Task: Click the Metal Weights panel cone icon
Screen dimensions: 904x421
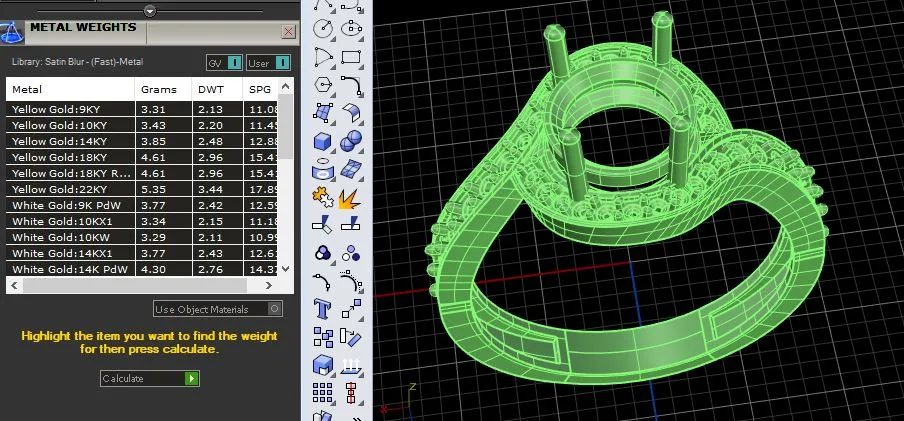Action: tap(10, 32)
